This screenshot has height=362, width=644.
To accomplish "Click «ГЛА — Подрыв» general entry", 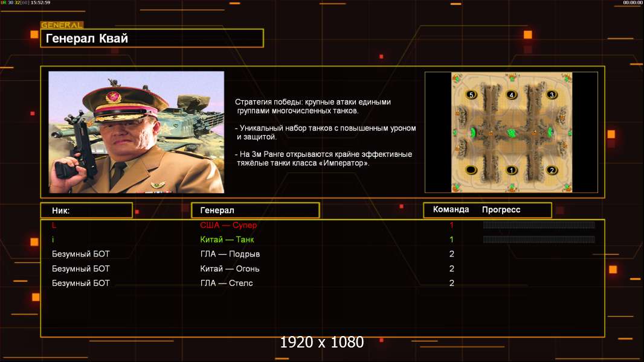I will [x=230, y=254].
